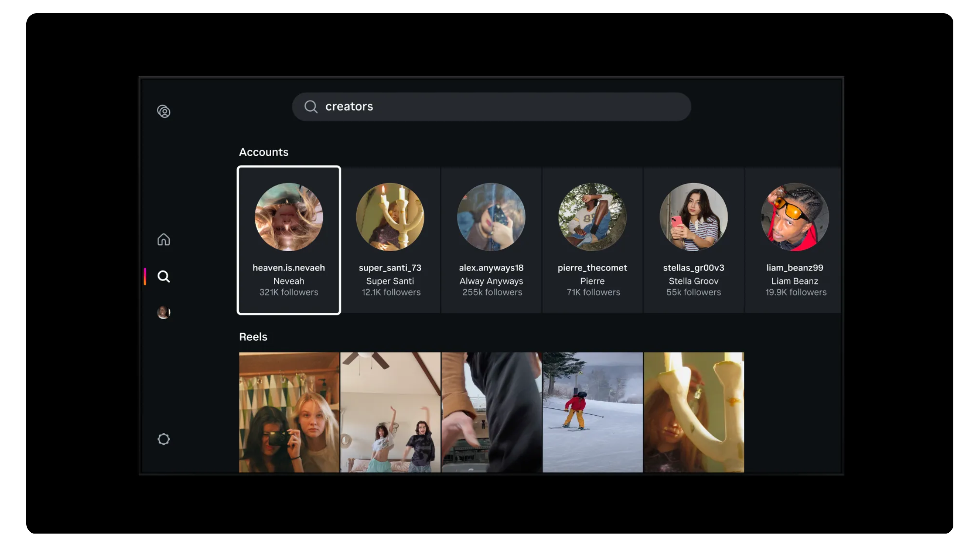This screenshot has height=553, width=980.
Task: Click the "Stella Groov" display name
Action: (693, 281)
